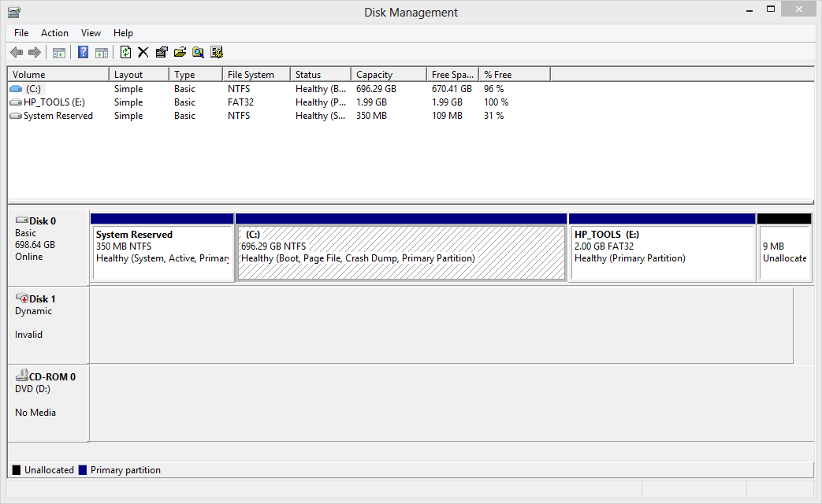
Task: Sort by the Capacity column header
Action: coord(389,74)
